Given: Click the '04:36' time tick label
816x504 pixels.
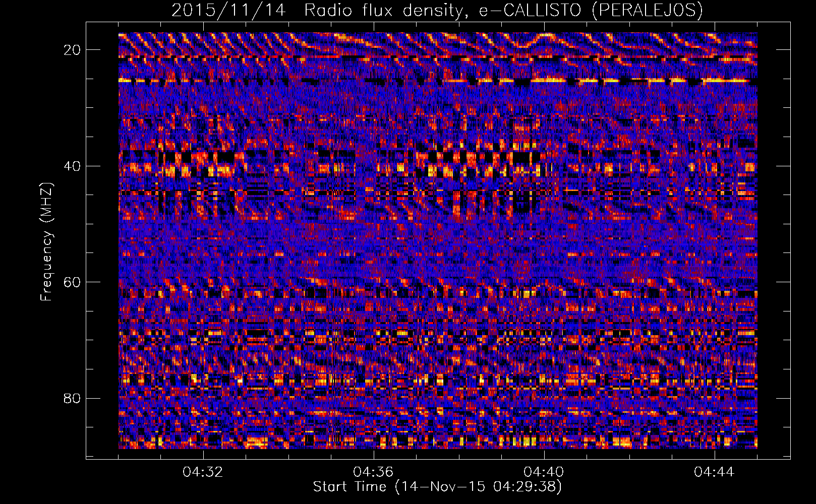Looking at the screenshot, I should point(374,472).
